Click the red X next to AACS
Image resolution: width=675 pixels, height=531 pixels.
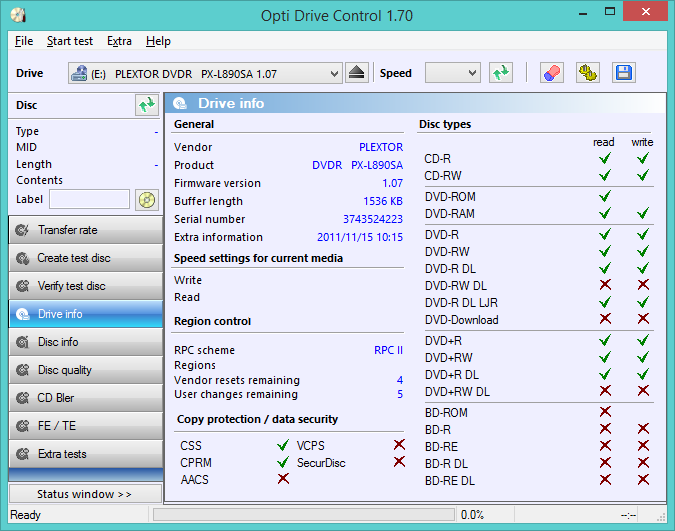point(283,478)
